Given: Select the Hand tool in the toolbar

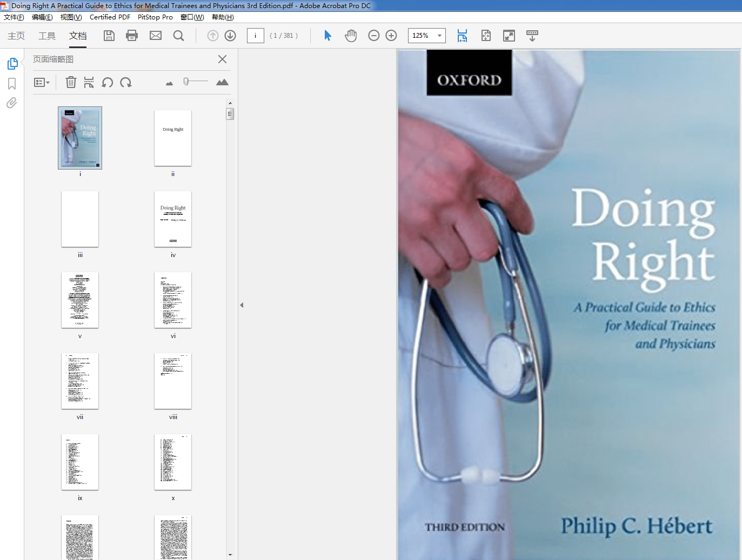Looking at the screenshot, I should tap(351, 35).
